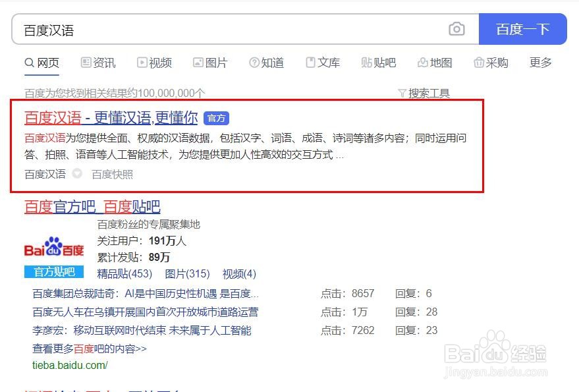
Task: Open 搜索工具 filter options
Action: click(424, 93)
